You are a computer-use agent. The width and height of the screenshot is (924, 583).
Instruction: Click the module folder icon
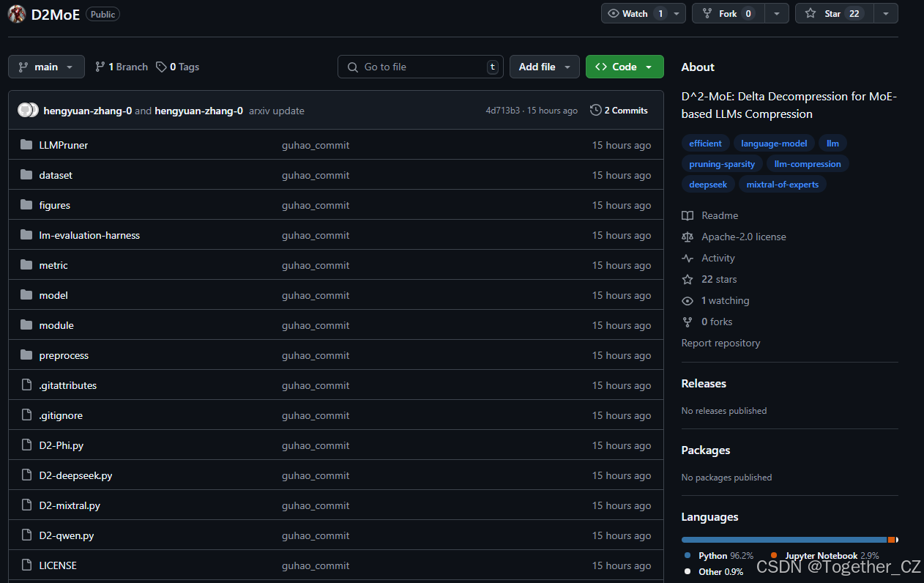pyautogui.click(x=26, y=325)
